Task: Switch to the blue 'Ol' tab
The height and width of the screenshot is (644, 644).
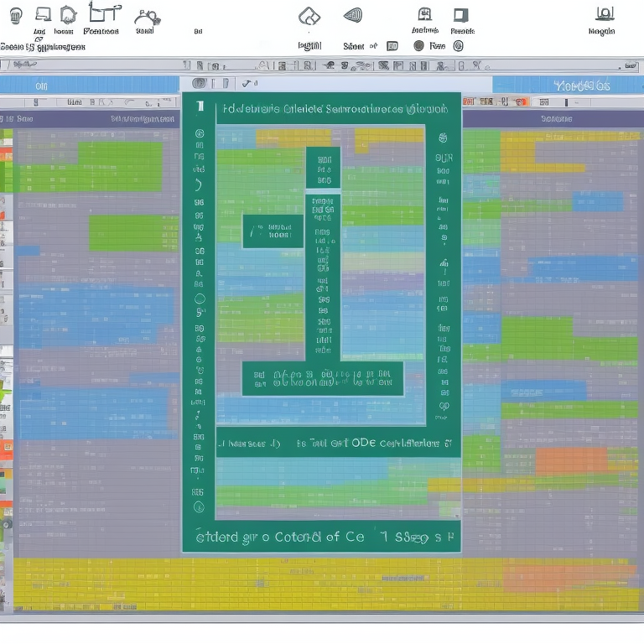Action: [x=42, y=86]
